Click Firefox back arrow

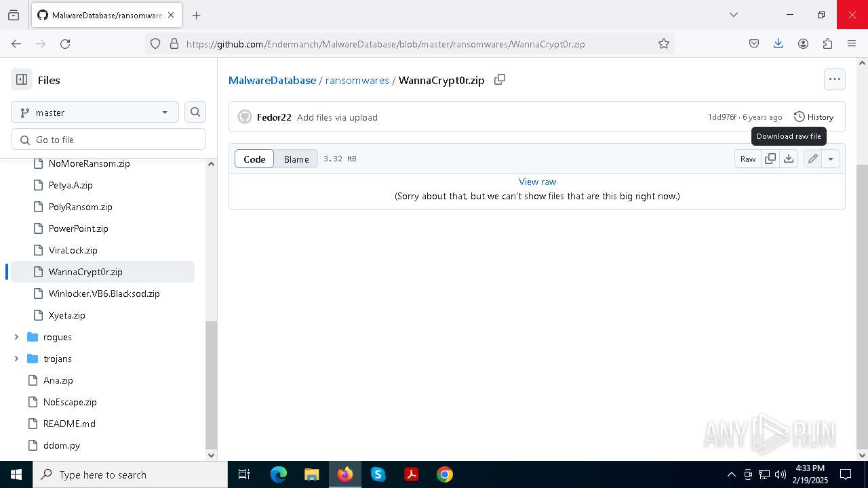(x=16, y=43)
